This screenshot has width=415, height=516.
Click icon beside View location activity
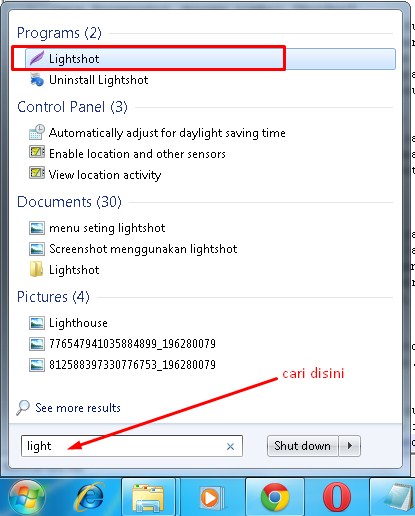pyautogui.click(x=37, y=173)
